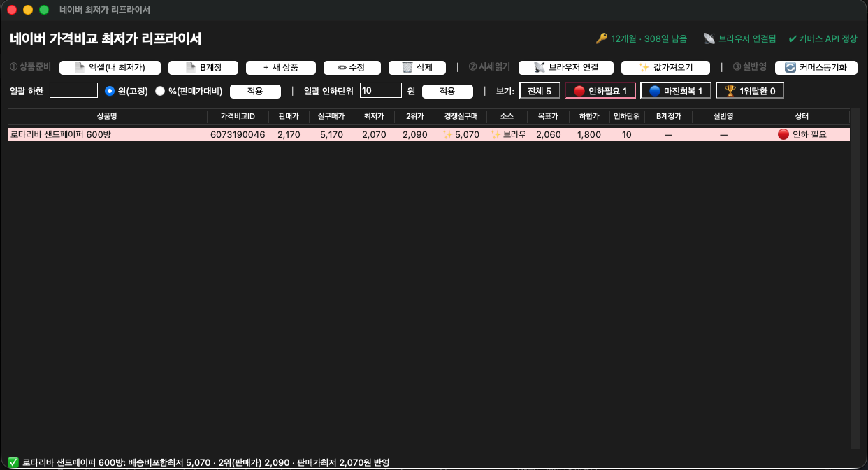Click the sparkle icon in the 경쟁실구매 cell
This screenshot has height=470, width=868.
tap(448, 134)
